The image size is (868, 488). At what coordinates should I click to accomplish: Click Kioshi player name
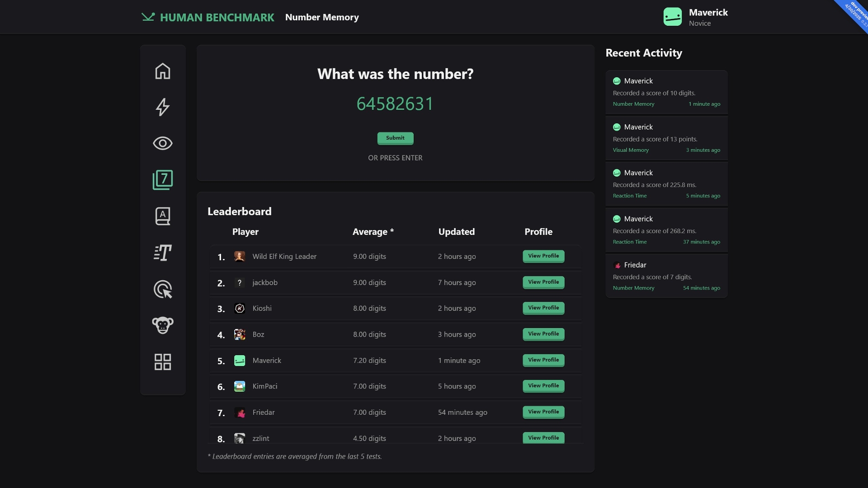pyautogui.click(x=262, y=309)
